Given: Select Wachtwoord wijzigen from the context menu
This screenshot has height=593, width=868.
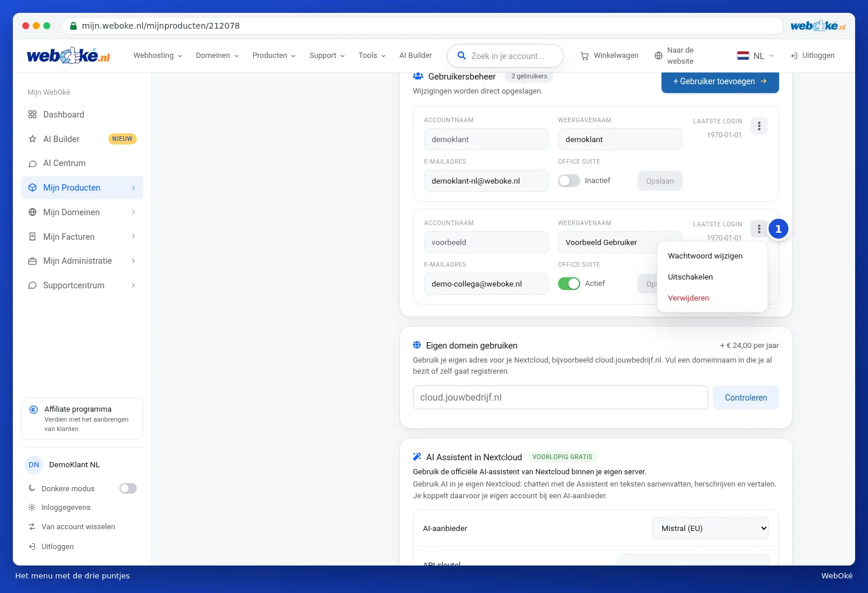Looking at the screenshot, I should point(705,256).
